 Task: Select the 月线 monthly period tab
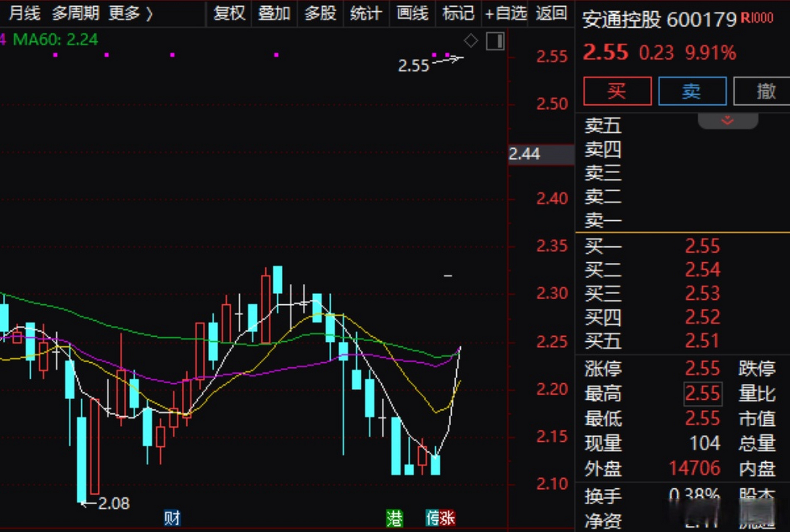point(24,13)
